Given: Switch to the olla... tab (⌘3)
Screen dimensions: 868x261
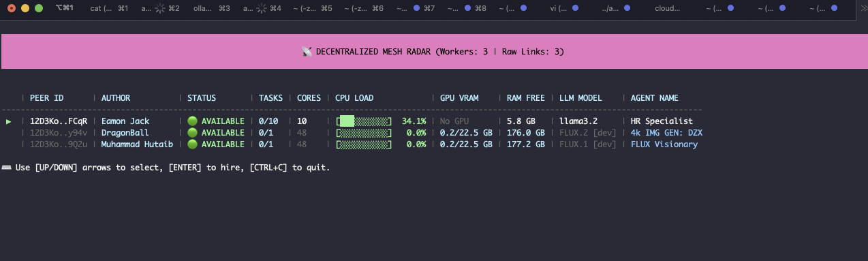Looking at the screenshot, I should pos(212,9).
